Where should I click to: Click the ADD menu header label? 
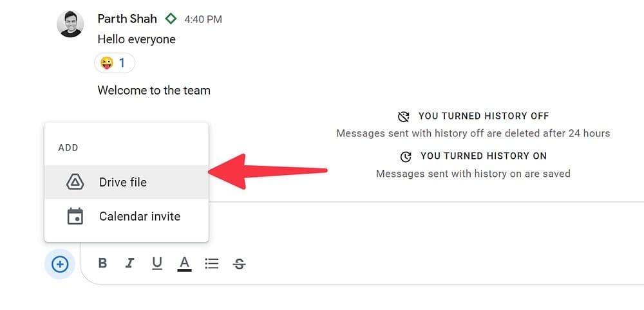68,148
